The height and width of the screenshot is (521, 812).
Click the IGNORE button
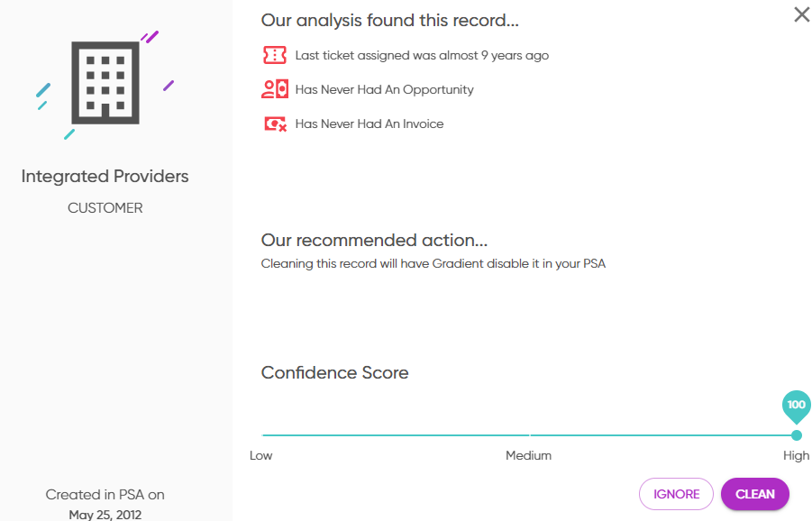676,494
